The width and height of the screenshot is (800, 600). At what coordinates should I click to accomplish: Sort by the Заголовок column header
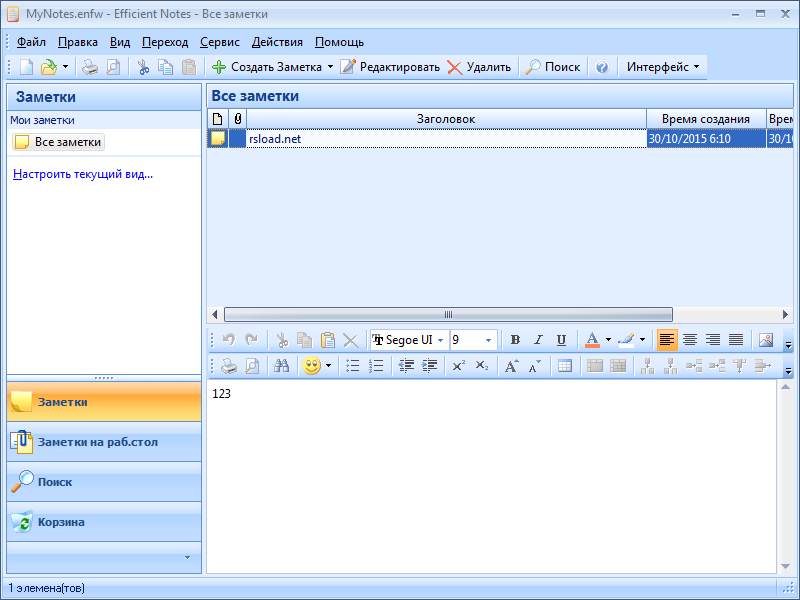(446, 119)
